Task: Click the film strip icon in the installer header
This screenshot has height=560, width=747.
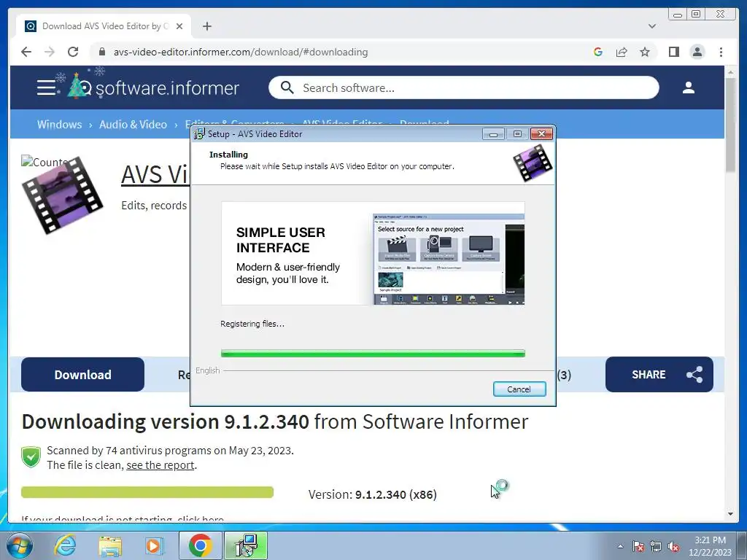Action: [533, 163]
